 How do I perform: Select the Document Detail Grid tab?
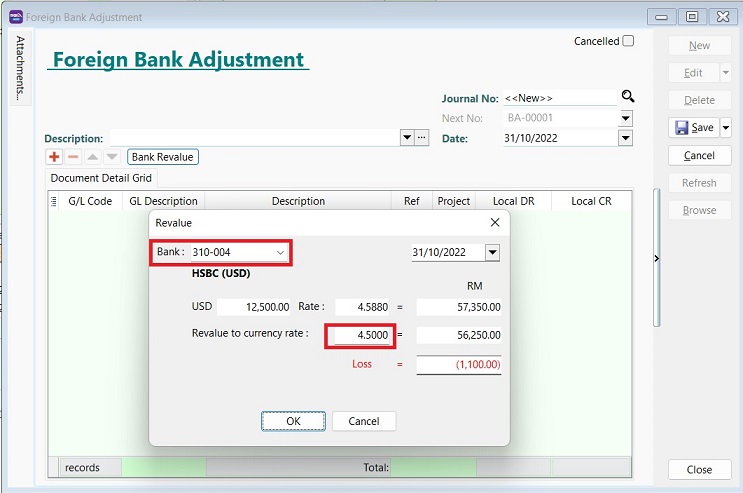(x=101, y=178)
